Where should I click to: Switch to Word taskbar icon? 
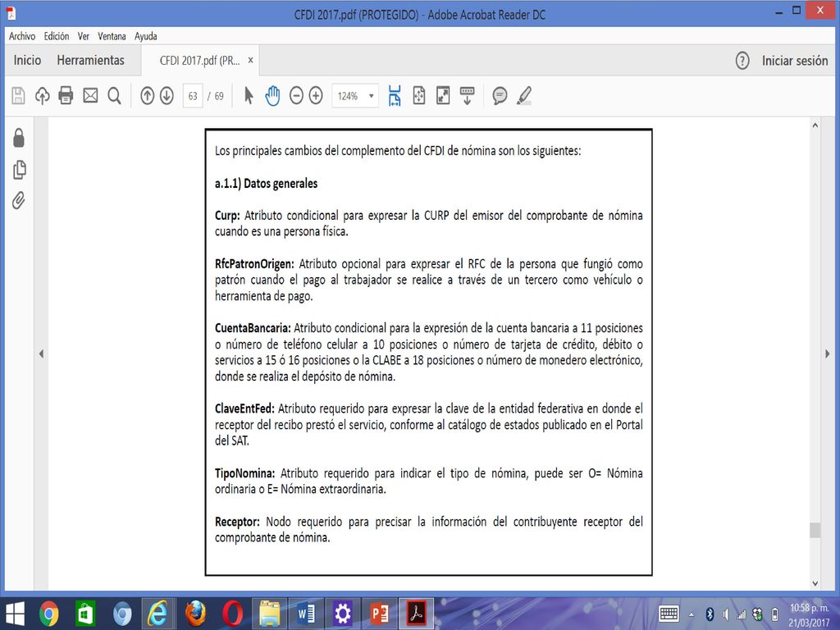click(x=306, y=614)
